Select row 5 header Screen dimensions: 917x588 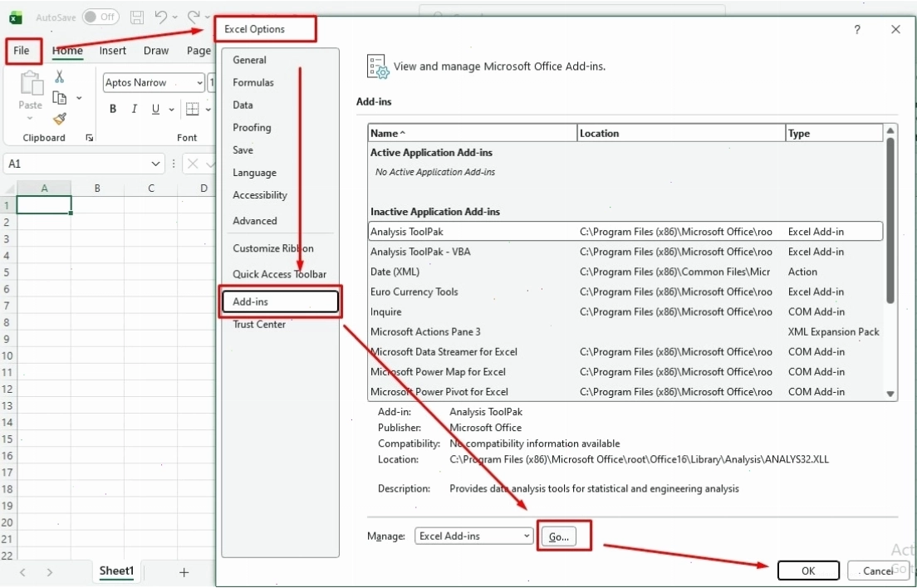(x=7, y=272)
